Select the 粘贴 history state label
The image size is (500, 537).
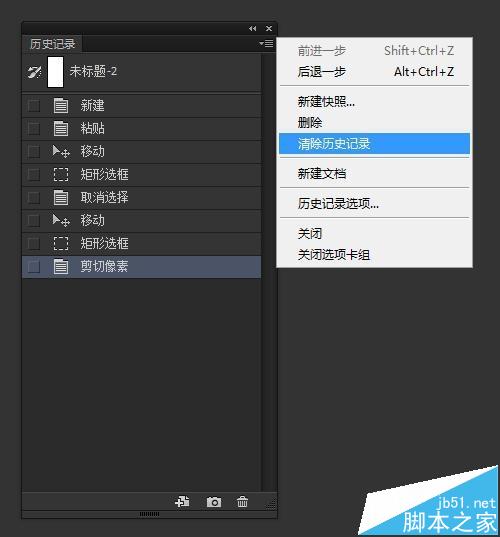point(92,128)
